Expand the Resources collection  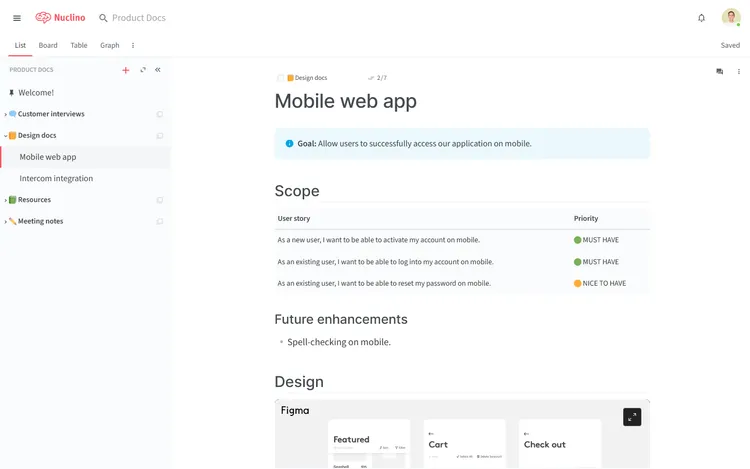[x=5, y=200]
